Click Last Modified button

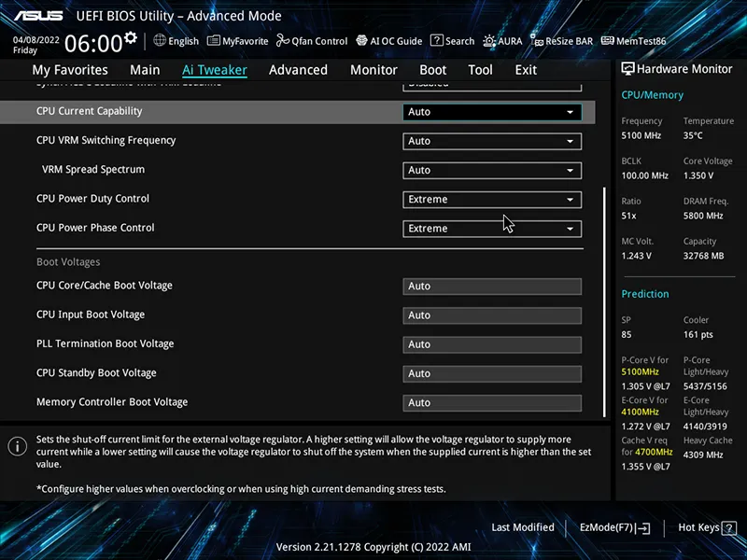coord(523,527)
